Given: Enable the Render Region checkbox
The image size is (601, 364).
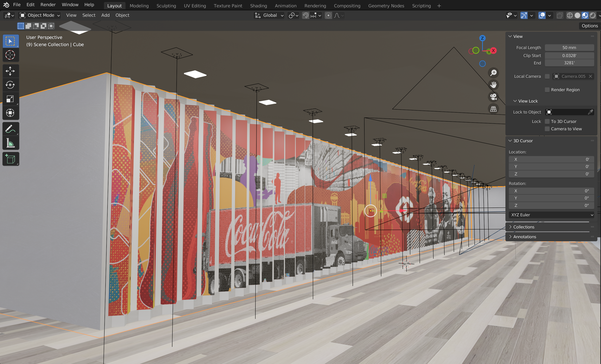Looking at the screenshot, I should coord(547,90).
